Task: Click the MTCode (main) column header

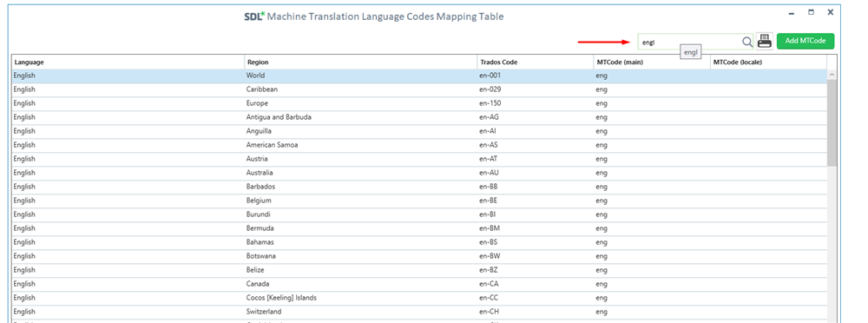Action: [652, 62]
